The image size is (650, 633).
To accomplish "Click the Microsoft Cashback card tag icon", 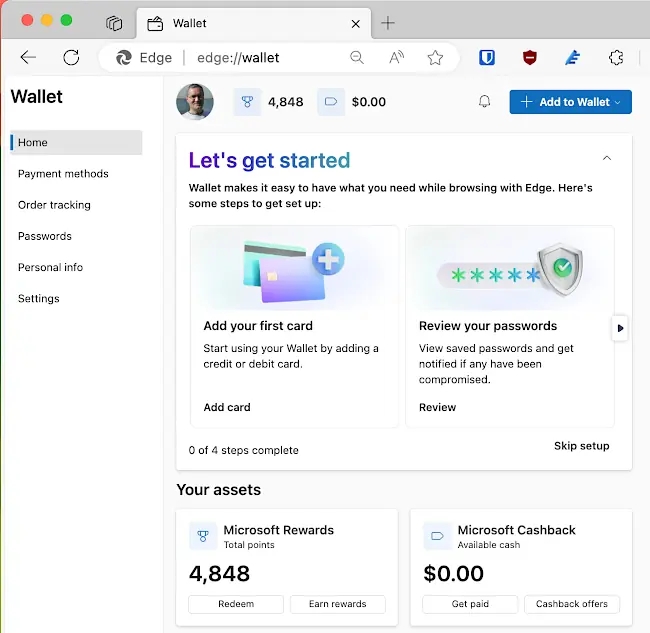I will [x=437, y=536].
